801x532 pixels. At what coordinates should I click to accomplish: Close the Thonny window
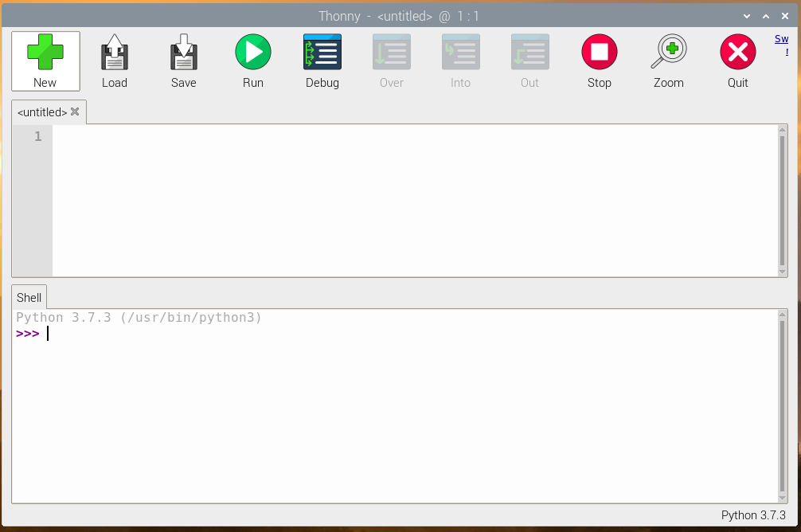(x=785, y=17)
